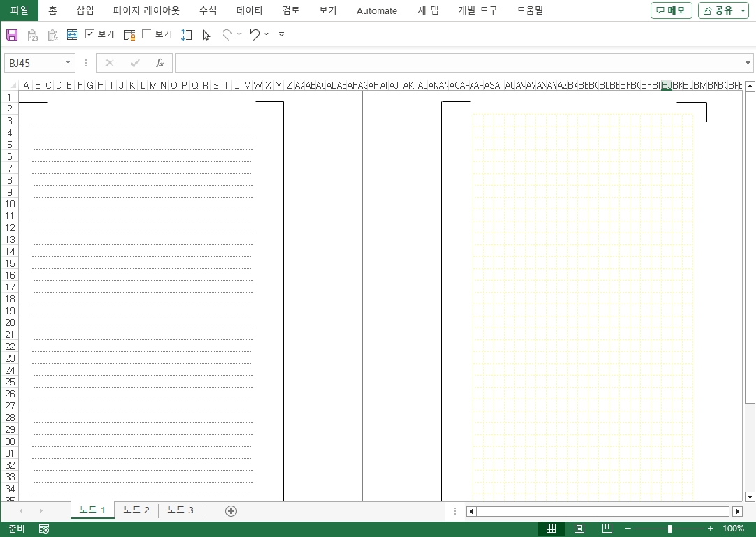Click the macro recording status bar icon

click(x=44, y=529)
